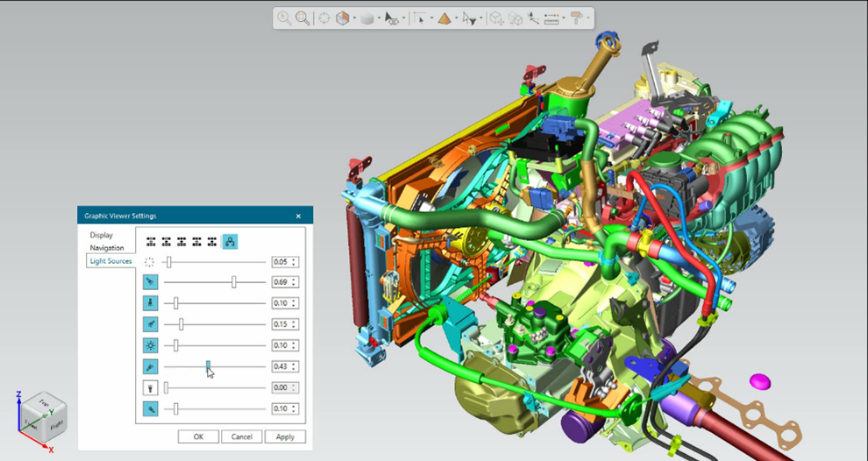The width and height of the screenshot is (868, 461).
Task: Click the Apply button
Action: click(285, 436)
